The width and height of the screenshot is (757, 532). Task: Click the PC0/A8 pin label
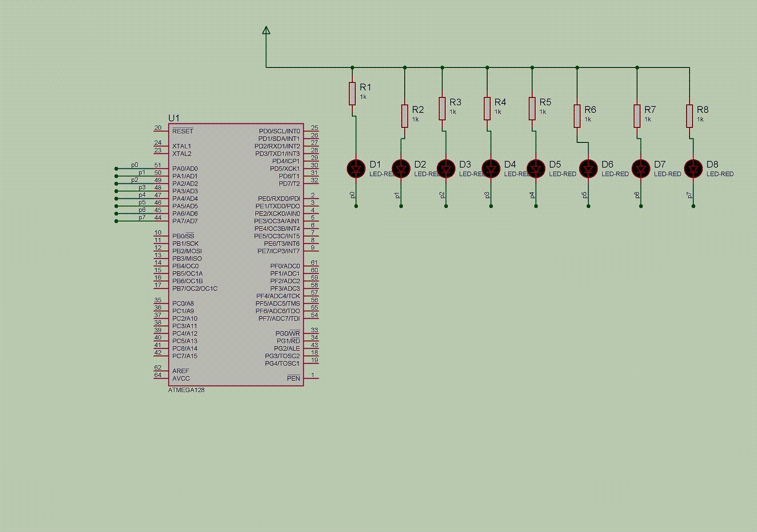(x=183, y=303)
